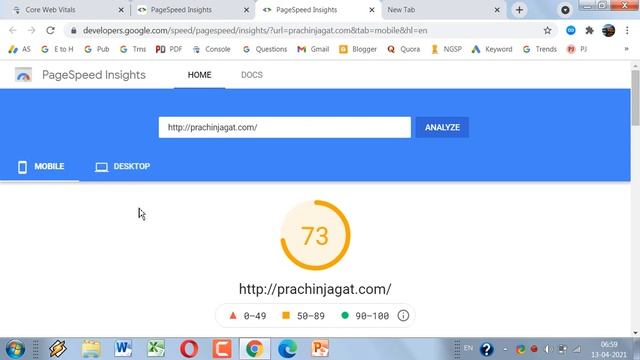Image resolution: width=640 pixels, height=360 pixels.
Task: Click the taskbar clock
Action: [608, 349]
